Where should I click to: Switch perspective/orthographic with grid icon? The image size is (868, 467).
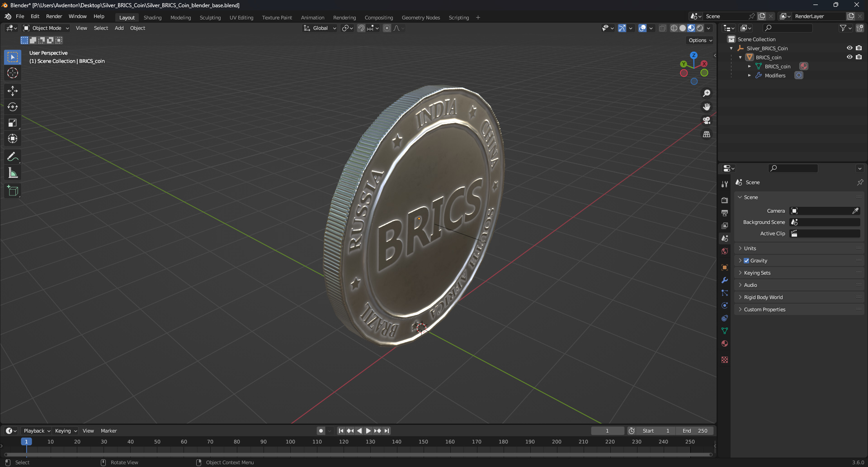point(707,134)
